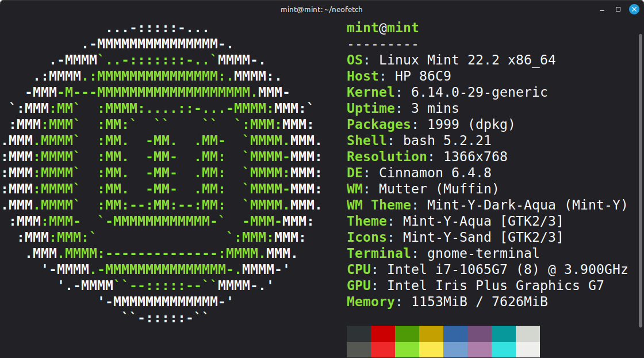Click the Memory usage line
Viewport: 644px width, 358px height.
447,302
